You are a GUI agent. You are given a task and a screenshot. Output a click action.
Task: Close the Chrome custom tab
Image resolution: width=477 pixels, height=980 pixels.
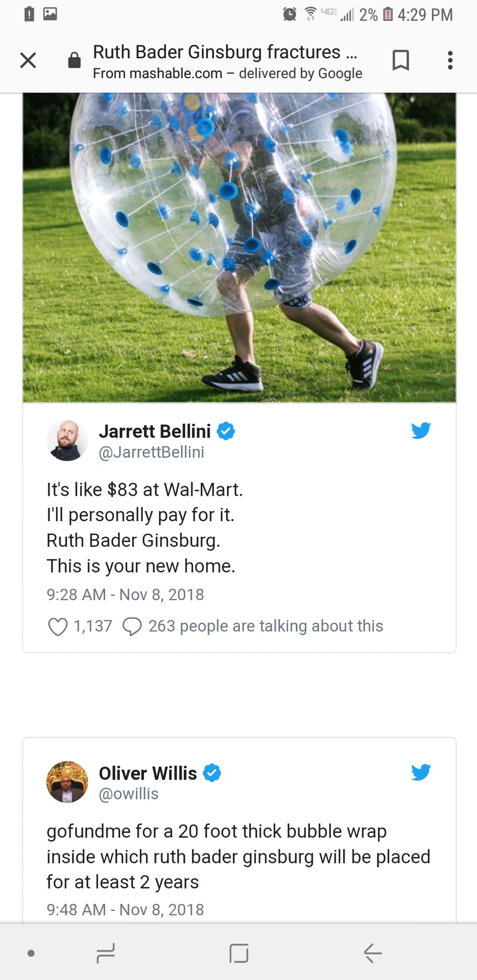point(28,61)
